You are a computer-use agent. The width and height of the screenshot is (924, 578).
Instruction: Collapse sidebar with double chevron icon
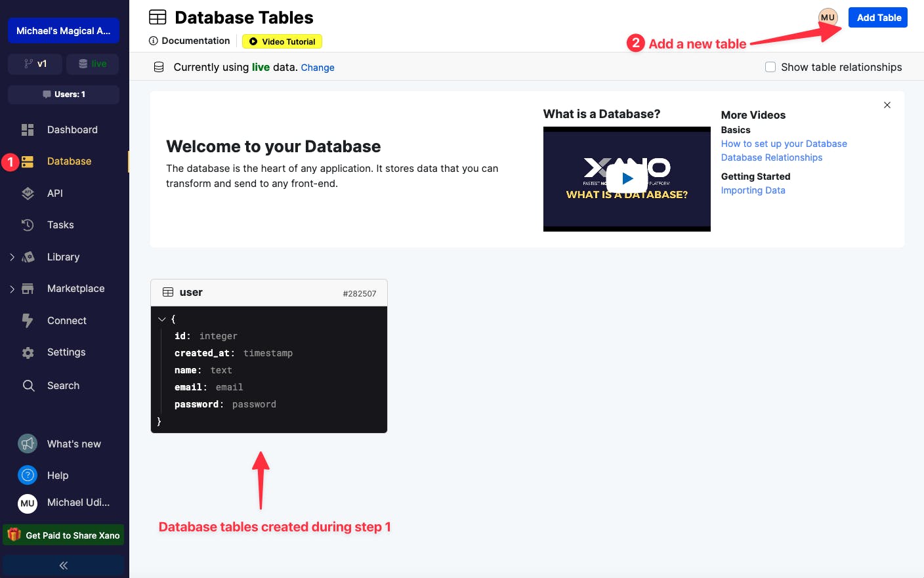point(64,566)
